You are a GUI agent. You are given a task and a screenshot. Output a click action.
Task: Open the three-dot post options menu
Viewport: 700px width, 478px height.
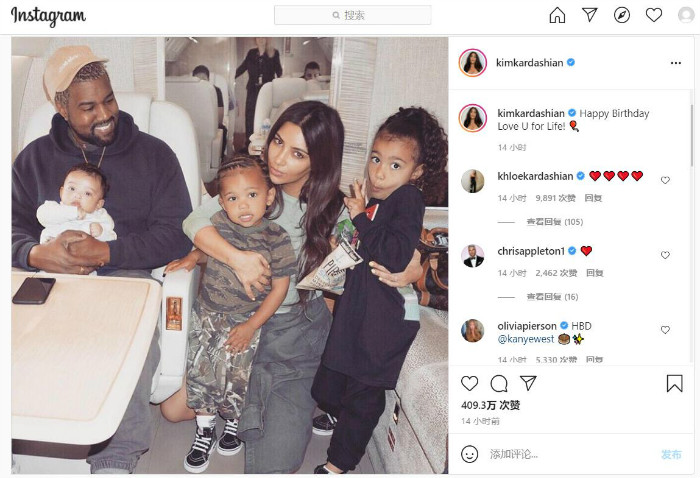[676, 63]
